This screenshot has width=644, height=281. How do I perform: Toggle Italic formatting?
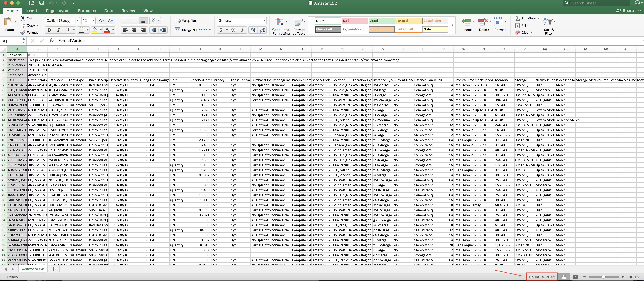click(x=59, y=30)
